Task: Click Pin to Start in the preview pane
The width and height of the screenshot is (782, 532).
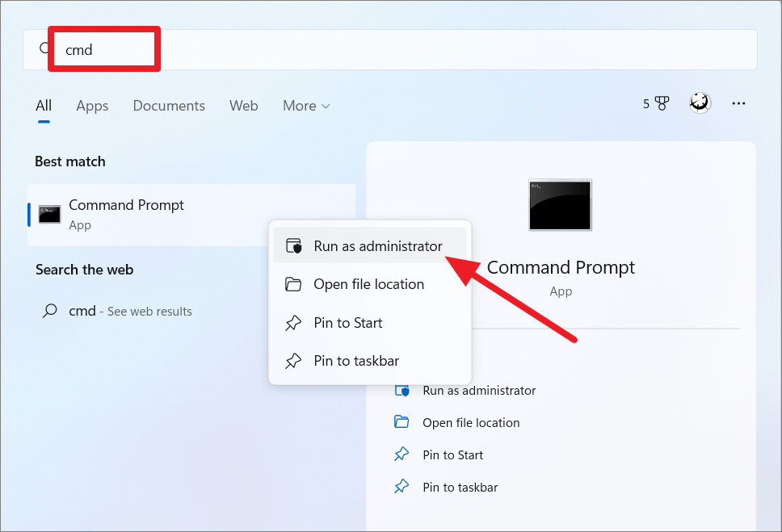Action: [452, 455]
